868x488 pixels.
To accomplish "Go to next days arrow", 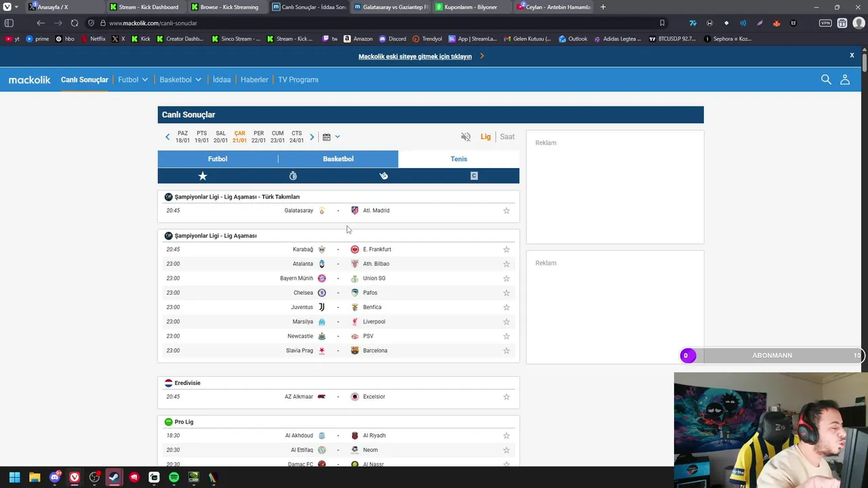I will (x=312, y=137).
